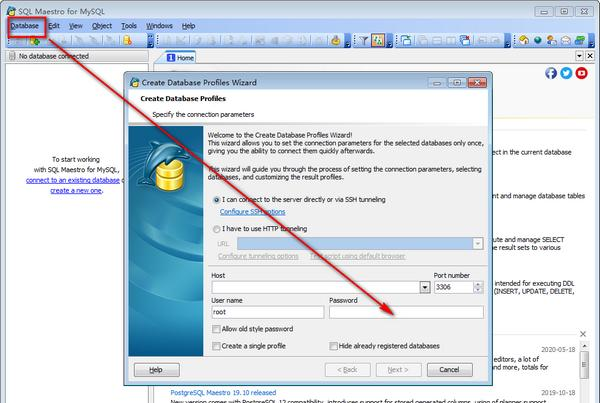Expand the overflow arrow left of the funnel

pyautogui.click(x=347, y=41)
